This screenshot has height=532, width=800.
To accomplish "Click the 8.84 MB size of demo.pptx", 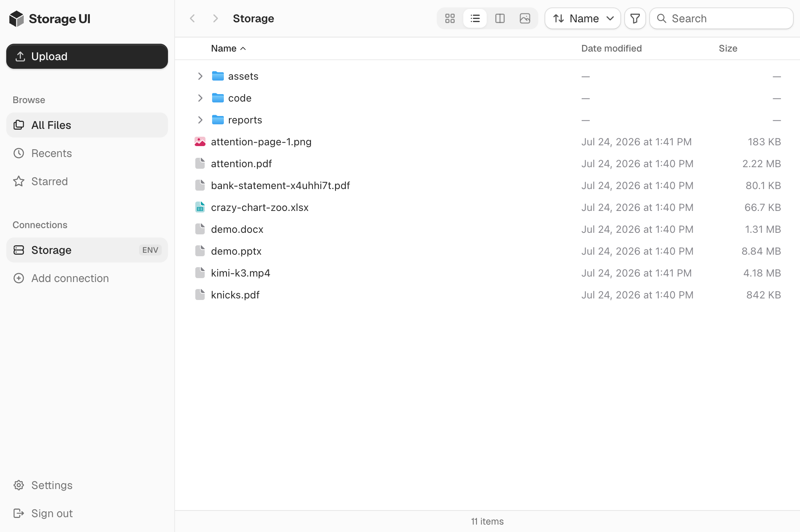I will tap(761, 251).
